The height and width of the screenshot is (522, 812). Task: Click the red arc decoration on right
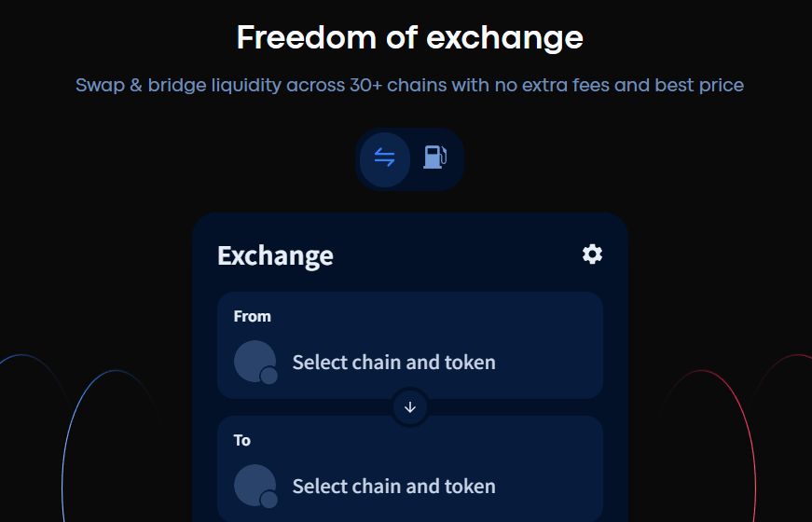(751, 438)
